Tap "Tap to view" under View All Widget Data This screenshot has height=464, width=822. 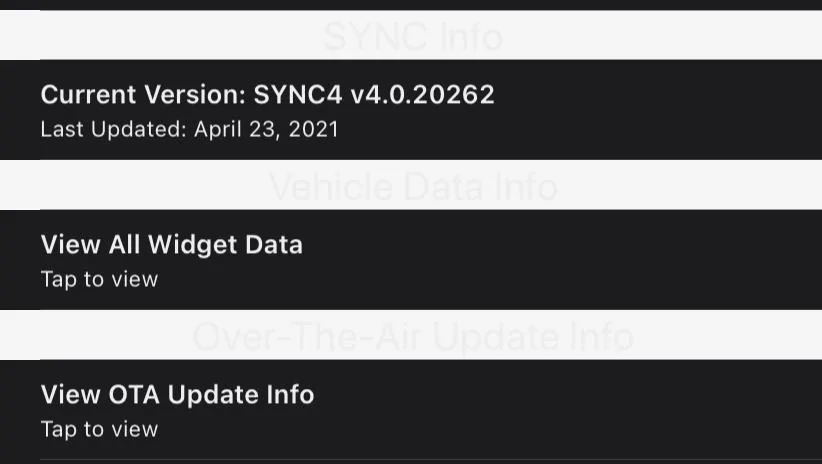pyautogui.click(x=99, y=280)
